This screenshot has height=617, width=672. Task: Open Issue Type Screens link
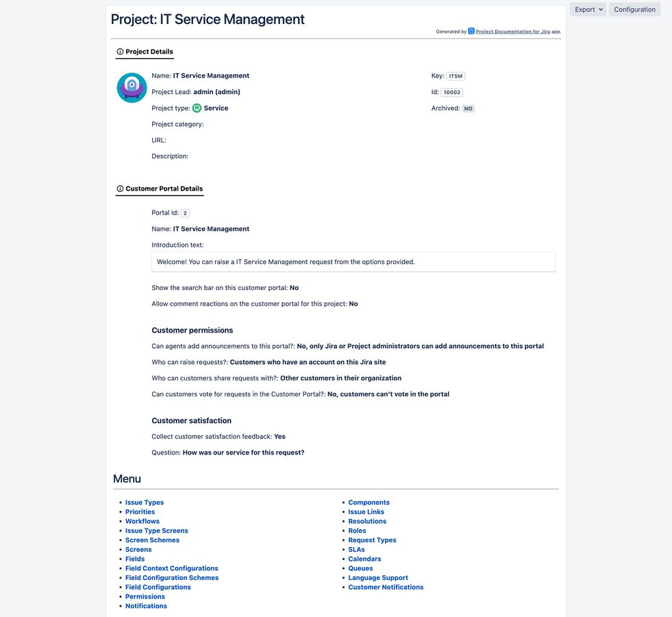click(x=156, y=531)
